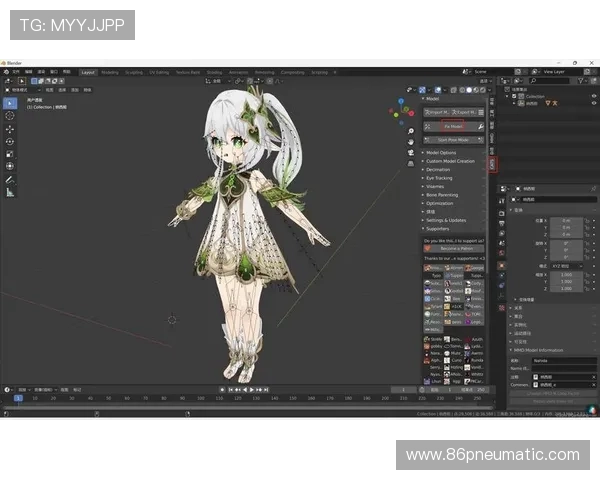Click the pan hand icon in viewport
600x480 pixels.
click(411, 144)
